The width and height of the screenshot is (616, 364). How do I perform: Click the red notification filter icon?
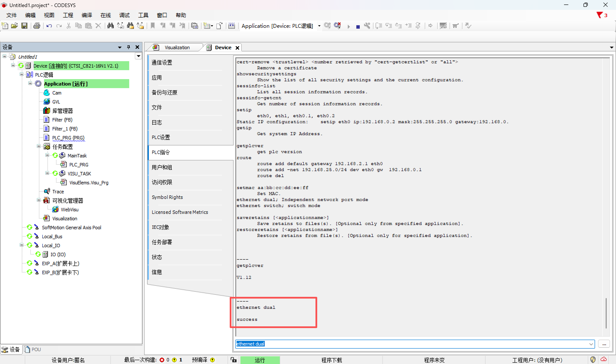click(599, 15)
